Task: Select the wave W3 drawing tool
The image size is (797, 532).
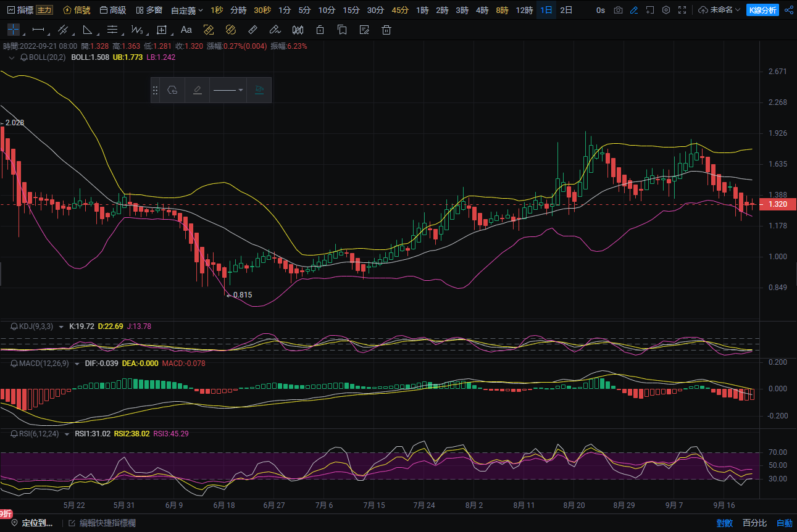Action: pos(137,30)
